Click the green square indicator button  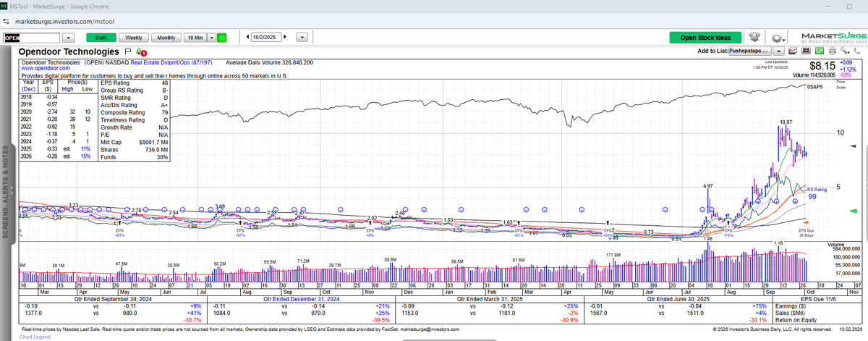coord(222,38)
